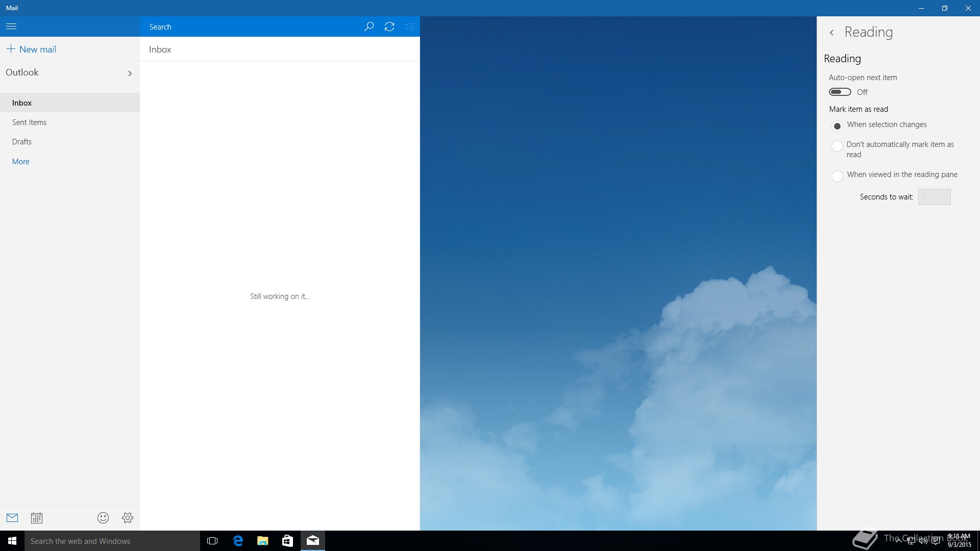Open settings gear icon
The image size is (980, 551).
click(128, 518)
